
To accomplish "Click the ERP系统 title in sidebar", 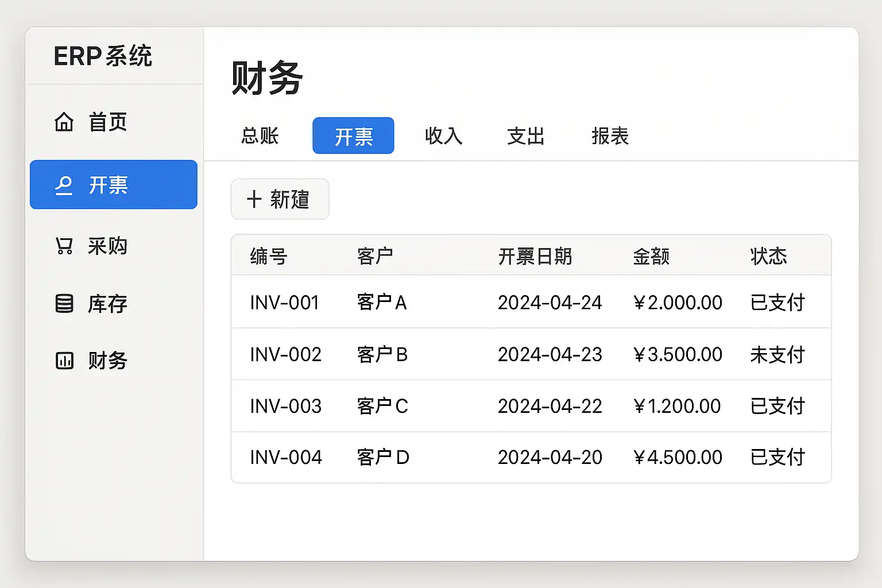I will [103, 56].
